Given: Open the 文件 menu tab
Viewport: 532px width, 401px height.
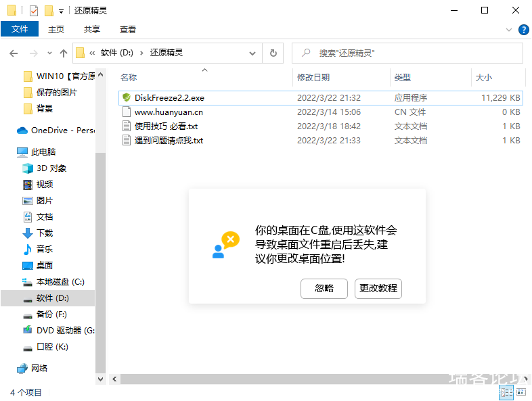Looking at the screenshot, I should click(x=20, y=30).
